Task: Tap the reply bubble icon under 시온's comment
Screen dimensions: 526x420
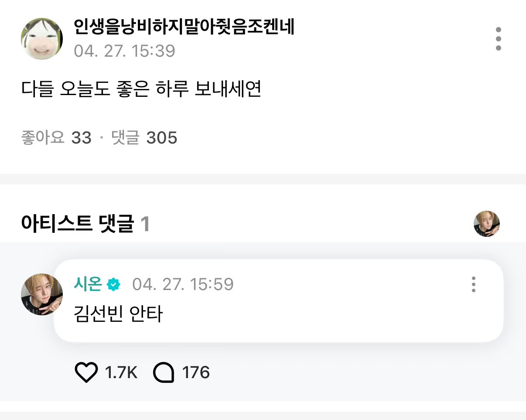Action: [164, 372]
